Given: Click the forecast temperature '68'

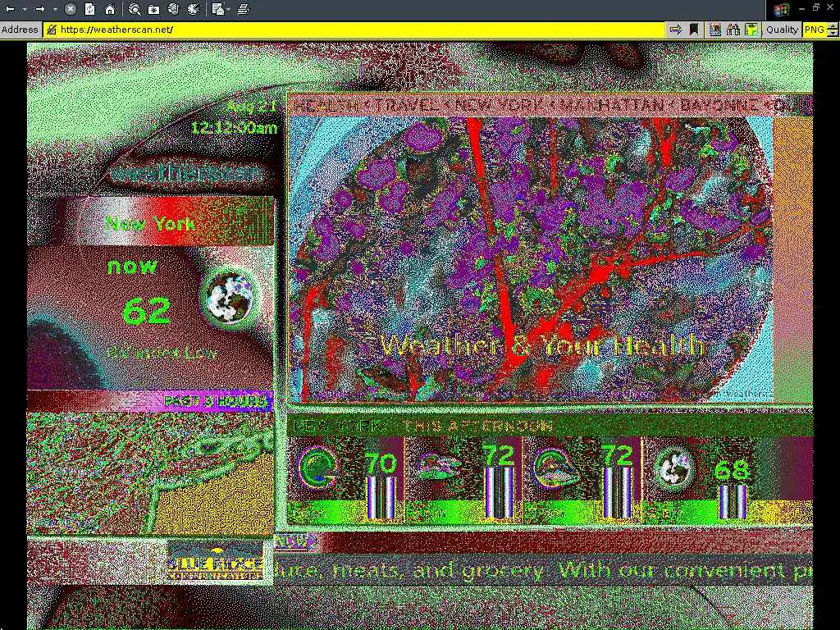Looking at the screenshot, I should point(731,471).
